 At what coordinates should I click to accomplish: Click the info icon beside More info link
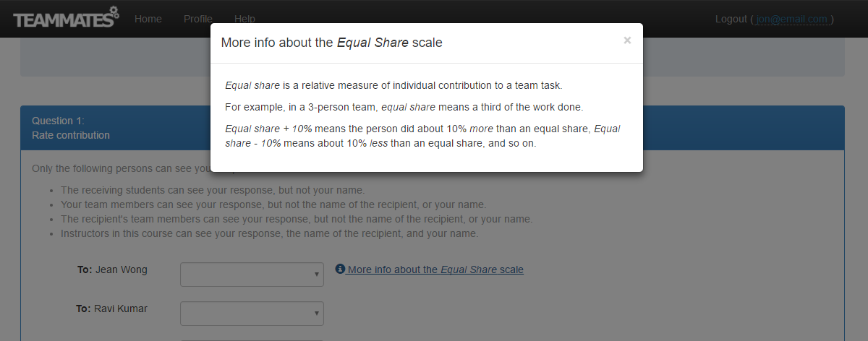(340, 269)
